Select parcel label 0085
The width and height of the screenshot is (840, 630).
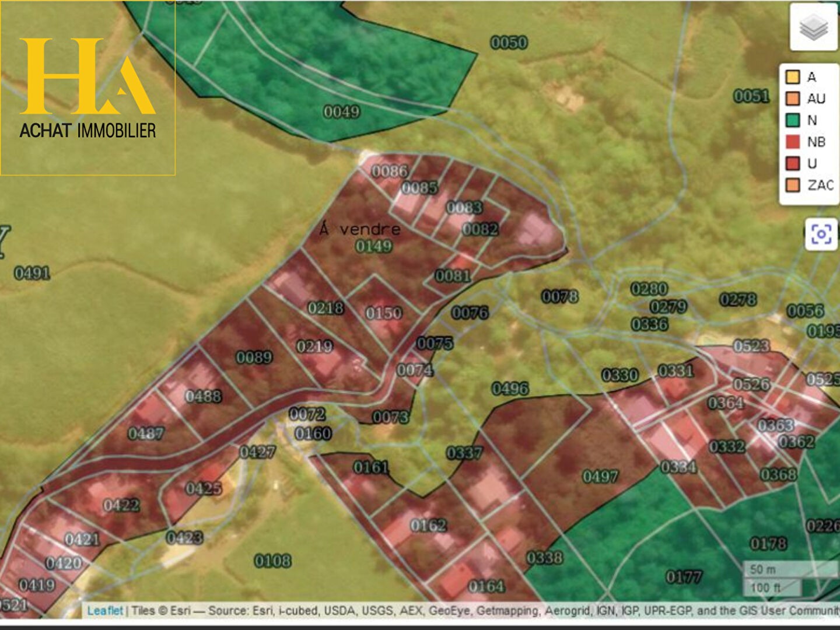pos(419,188)
